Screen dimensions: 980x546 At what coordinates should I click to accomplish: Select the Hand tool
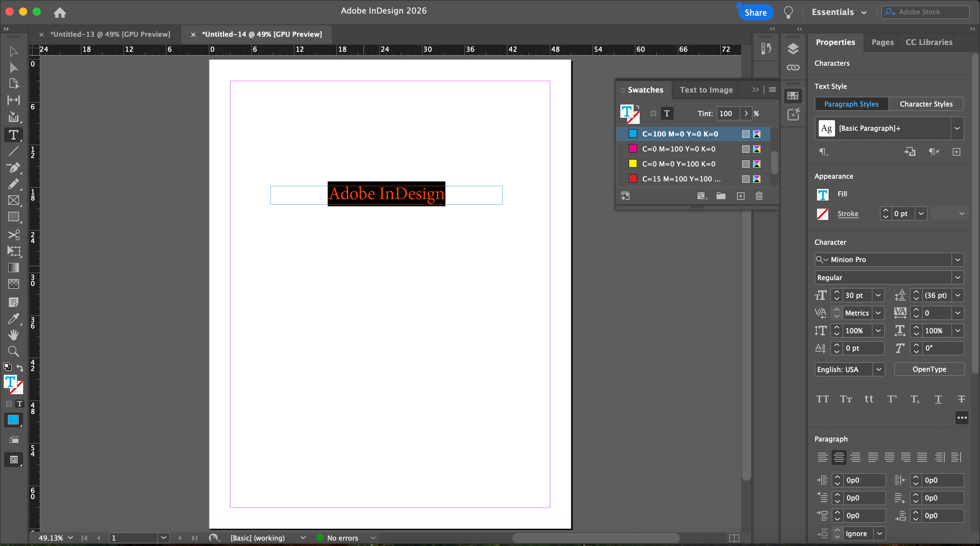point(13,335)
